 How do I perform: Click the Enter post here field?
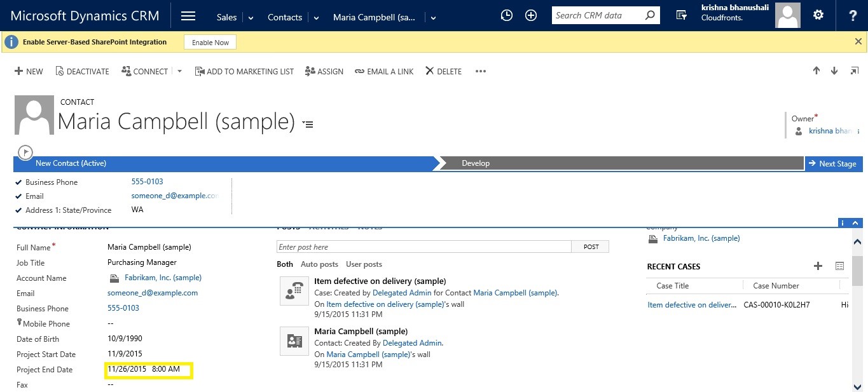click(x=424, y=247)
